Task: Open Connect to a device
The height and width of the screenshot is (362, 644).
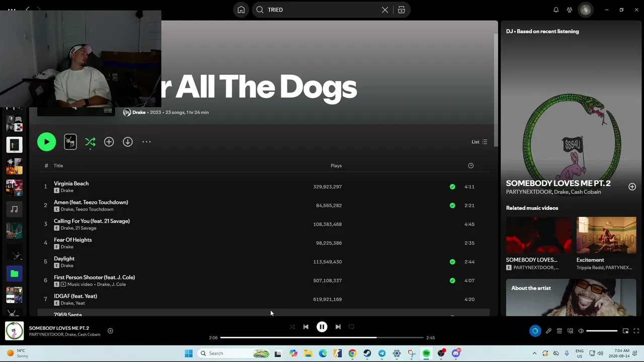Action: click(570, 331)
